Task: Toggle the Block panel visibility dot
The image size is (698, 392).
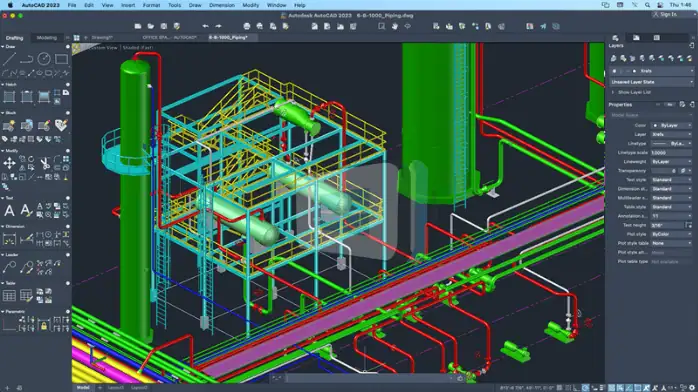Action: click(x=68, y=113)
